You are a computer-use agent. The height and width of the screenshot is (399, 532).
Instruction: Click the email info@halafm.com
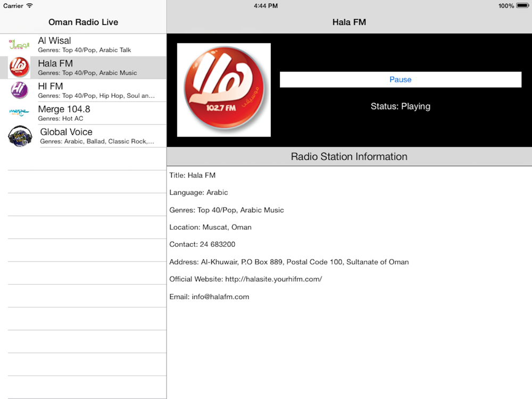click(221, 296)
